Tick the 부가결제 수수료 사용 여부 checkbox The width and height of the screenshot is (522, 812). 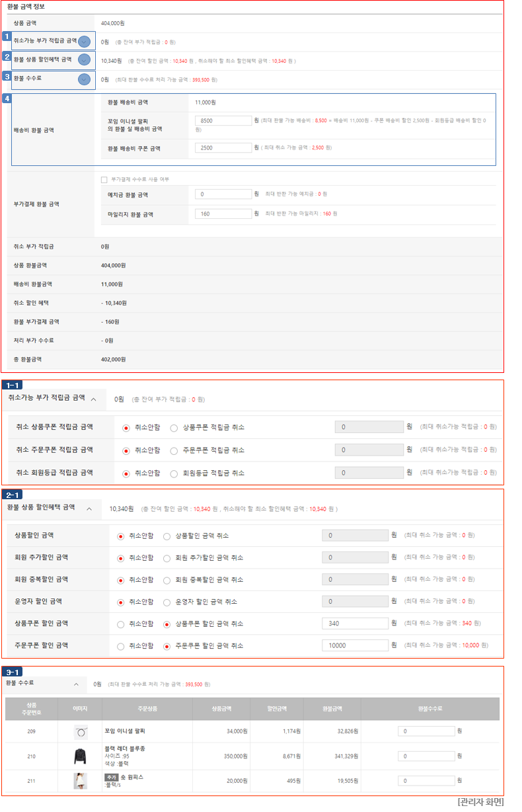point(104,179)
